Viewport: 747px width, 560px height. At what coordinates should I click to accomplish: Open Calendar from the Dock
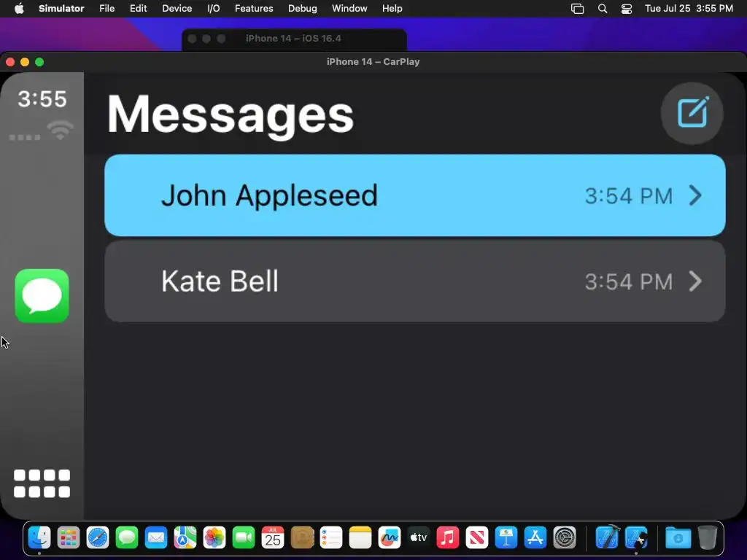(x=273, y=537)
